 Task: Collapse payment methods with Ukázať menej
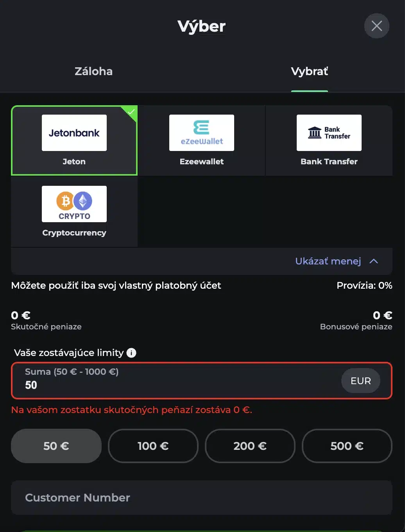pos(328,261)
